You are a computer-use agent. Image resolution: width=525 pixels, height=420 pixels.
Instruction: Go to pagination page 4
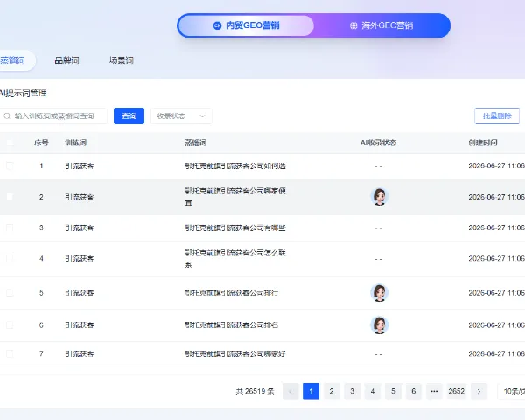click(x=373, y=391)
